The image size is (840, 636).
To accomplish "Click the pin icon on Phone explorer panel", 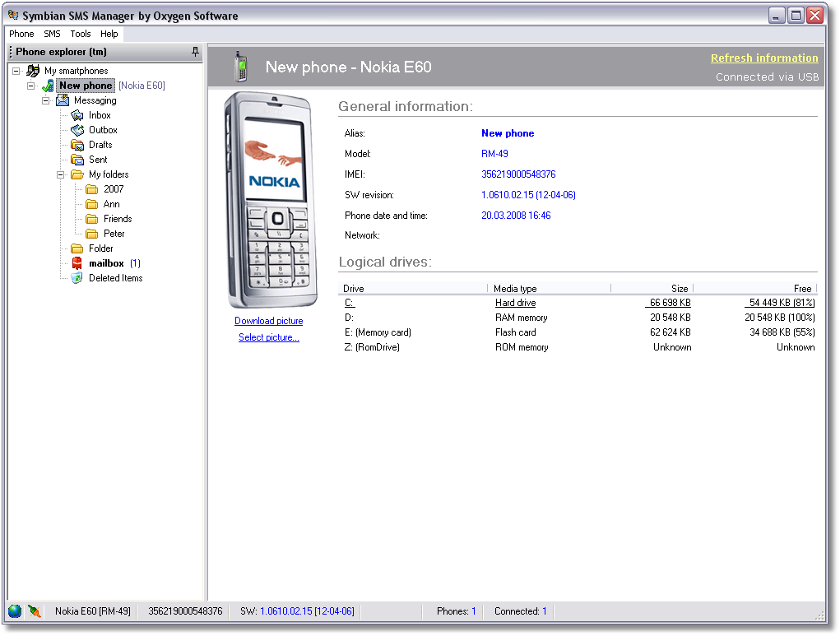I will point(195,52).
